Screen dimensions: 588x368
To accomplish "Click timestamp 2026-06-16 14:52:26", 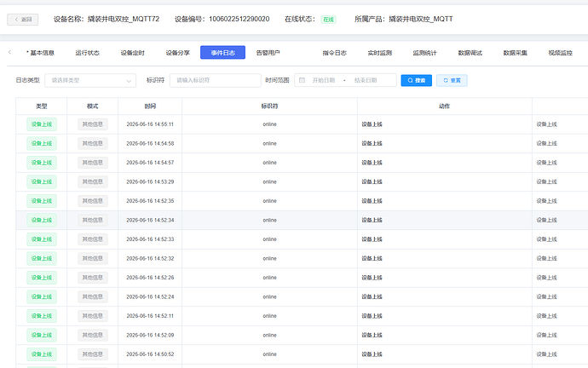I will coord(150,278).
